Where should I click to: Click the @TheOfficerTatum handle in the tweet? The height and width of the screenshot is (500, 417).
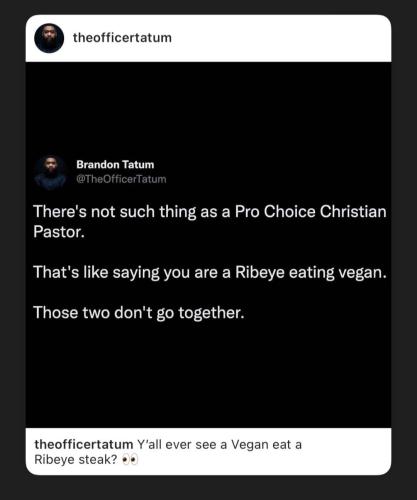[121, 179]
